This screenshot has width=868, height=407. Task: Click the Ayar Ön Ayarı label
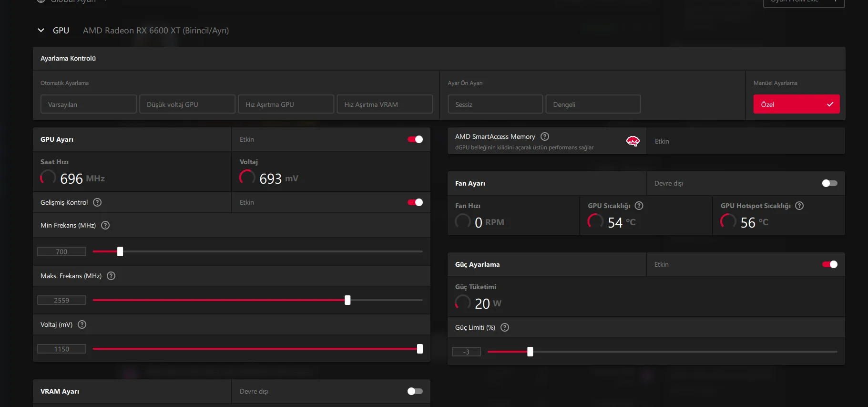point(465,83)
